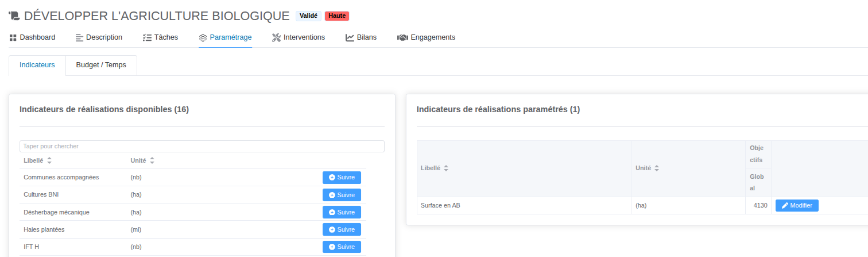Viewport: 868px width, 257px height.
Task: Click the Engagements handshake icon
Action: pyautogui.click(x=402, y=37)
